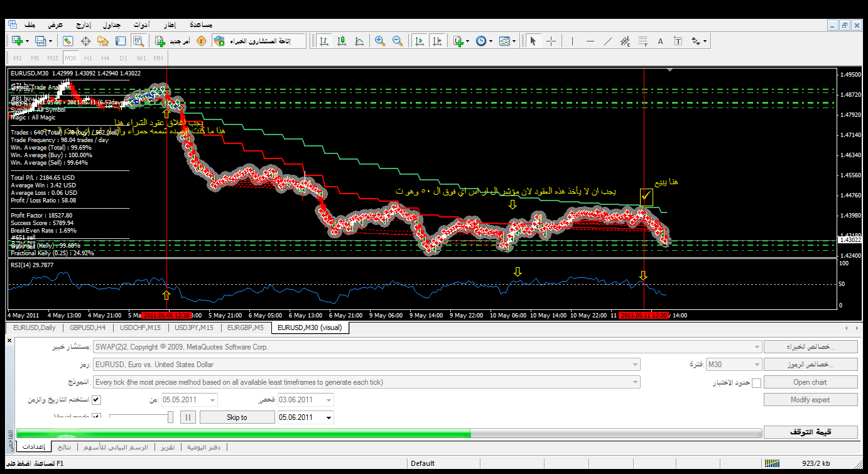Toggle the Terminal window icon
868x474 pixels.
121,41
